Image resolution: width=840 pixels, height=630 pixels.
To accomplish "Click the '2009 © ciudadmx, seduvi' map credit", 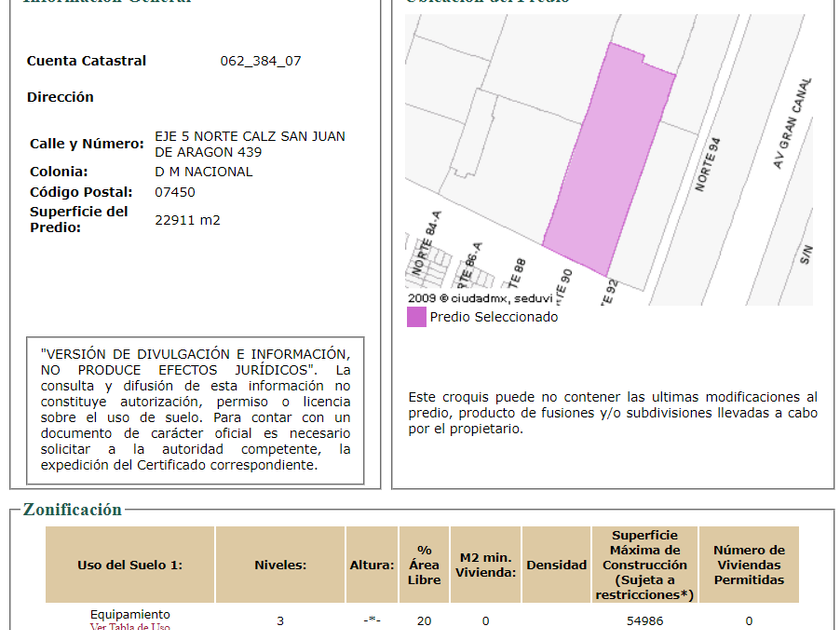I will 480,298.
